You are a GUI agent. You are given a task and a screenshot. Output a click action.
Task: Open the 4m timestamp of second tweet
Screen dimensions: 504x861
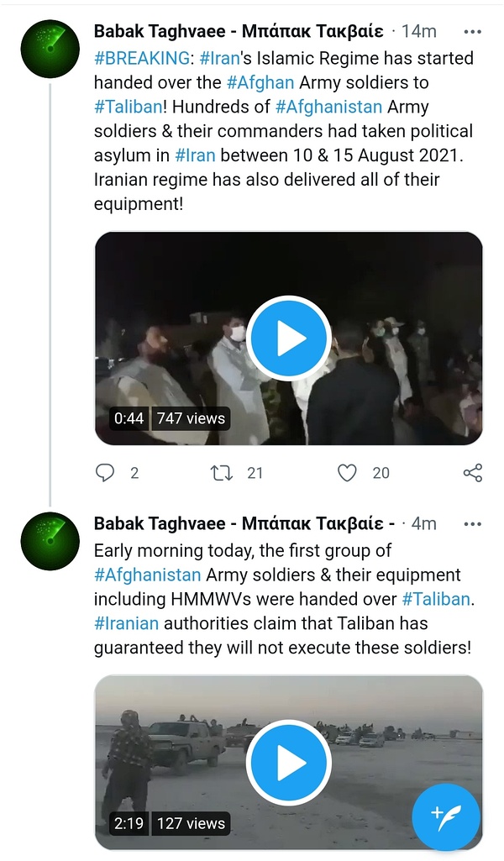[423, 523]
